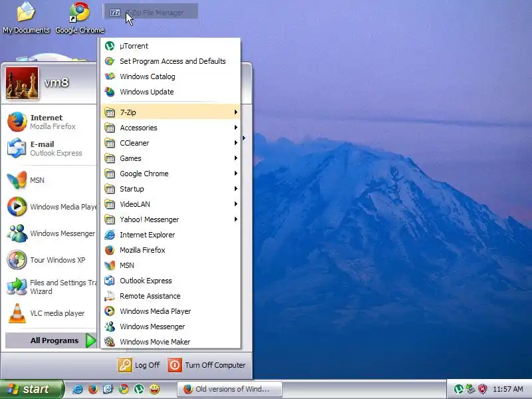532x399 pixels.
Task: Open Internet Explorer in Quick Launch
Action: point(78,389)
